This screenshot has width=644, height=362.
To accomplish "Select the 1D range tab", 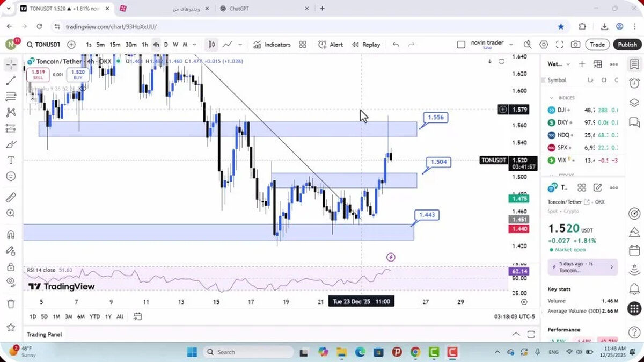I will tap(33, 316).
